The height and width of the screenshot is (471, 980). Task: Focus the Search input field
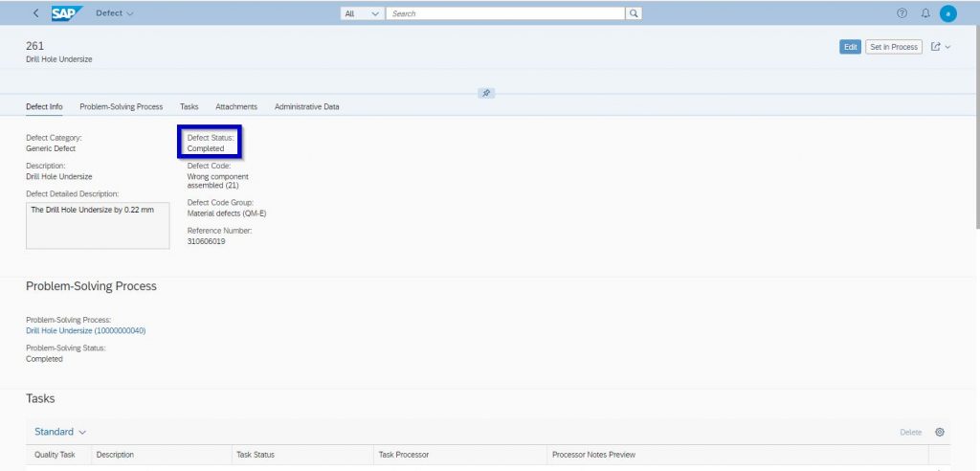(x=505, y=13)
